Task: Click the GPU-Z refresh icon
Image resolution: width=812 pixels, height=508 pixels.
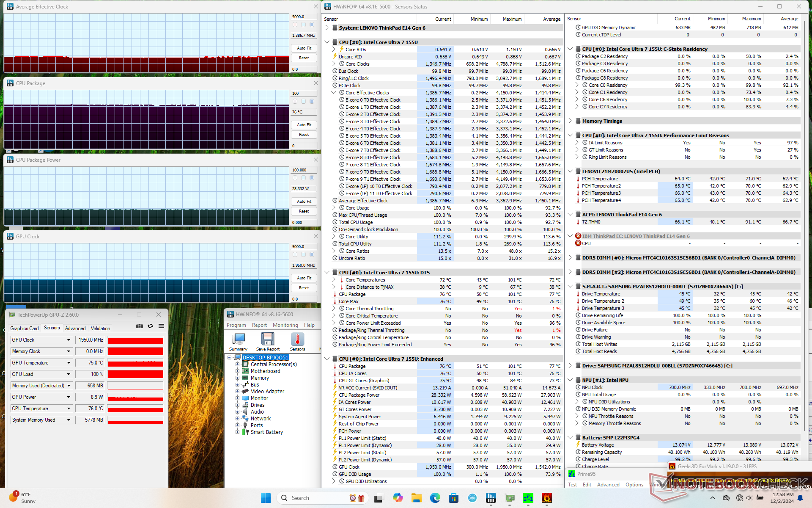Action: (x=150, y=326)
